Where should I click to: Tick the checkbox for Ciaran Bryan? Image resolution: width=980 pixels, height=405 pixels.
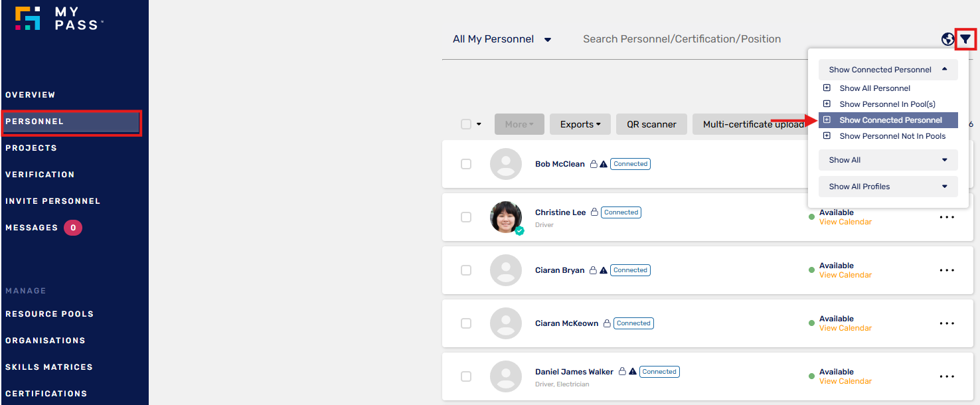(466, 270)
